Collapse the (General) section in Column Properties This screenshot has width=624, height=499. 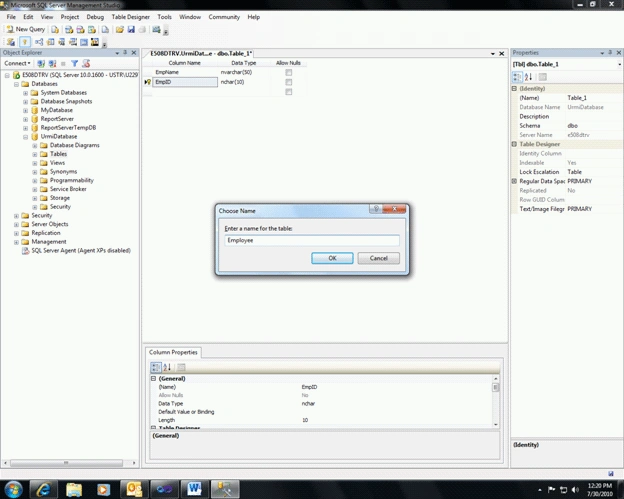153,378
